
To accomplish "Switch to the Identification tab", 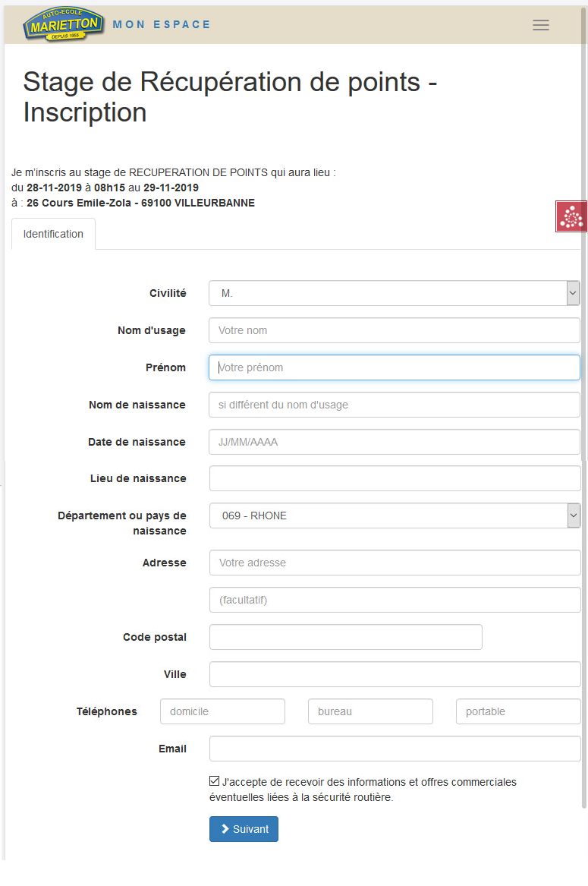I will coord(53,234).
